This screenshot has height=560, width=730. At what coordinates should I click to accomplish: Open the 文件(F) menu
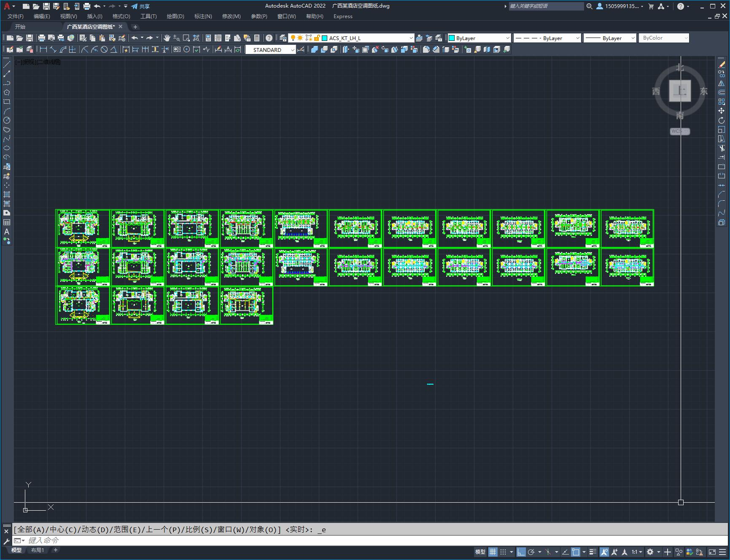pos(16,16)
